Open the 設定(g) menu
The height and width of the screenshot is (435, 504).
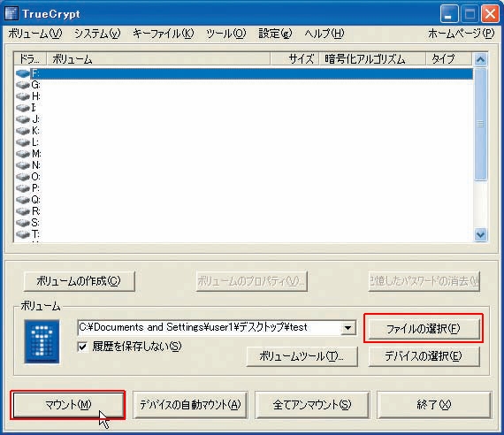[275, 34]
